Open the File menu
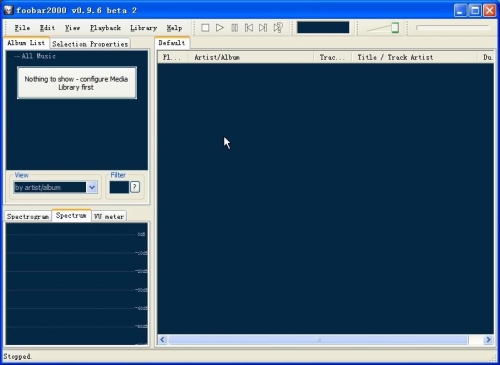Viewport: 500px width, 365px height. pos(22,28)
